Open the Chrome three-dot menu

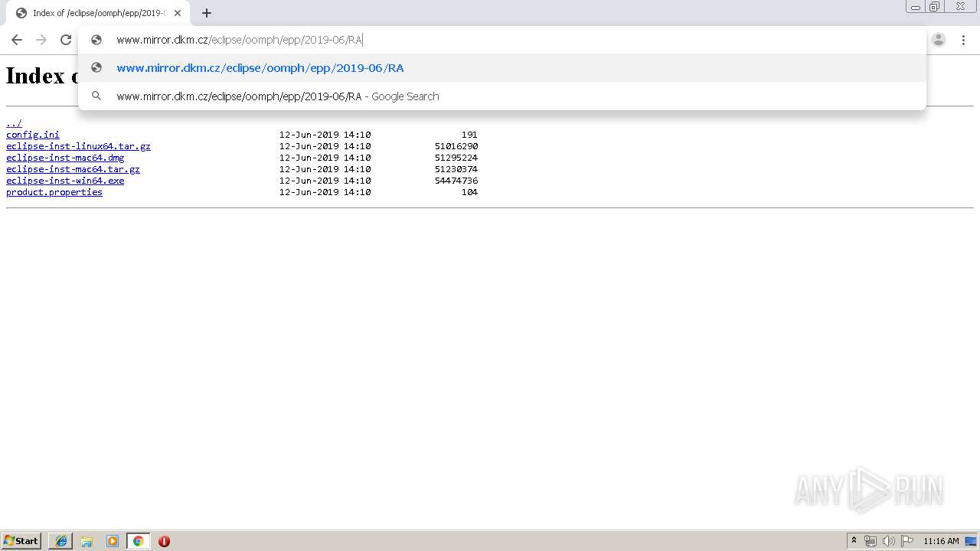[963, 40]
